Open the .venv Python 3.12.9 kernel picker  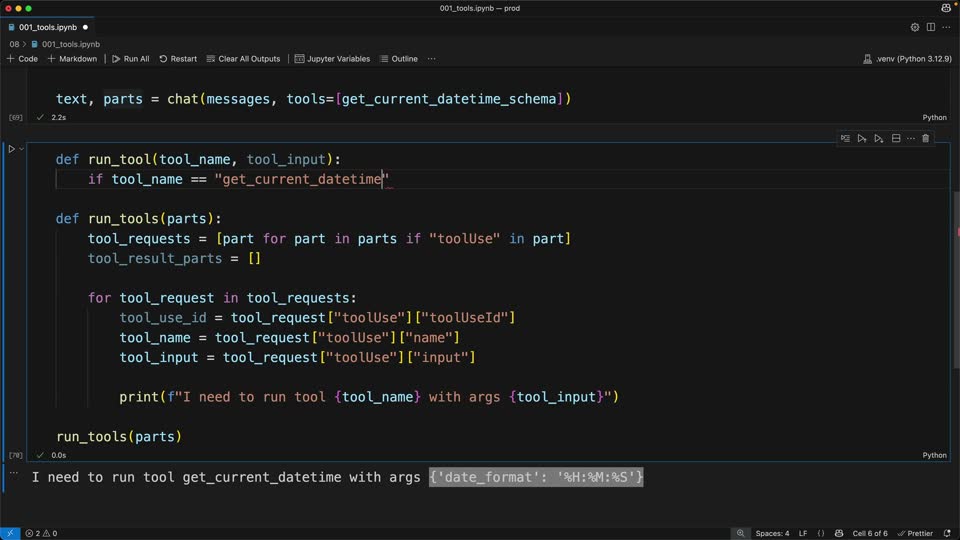(x=907, y=59)
